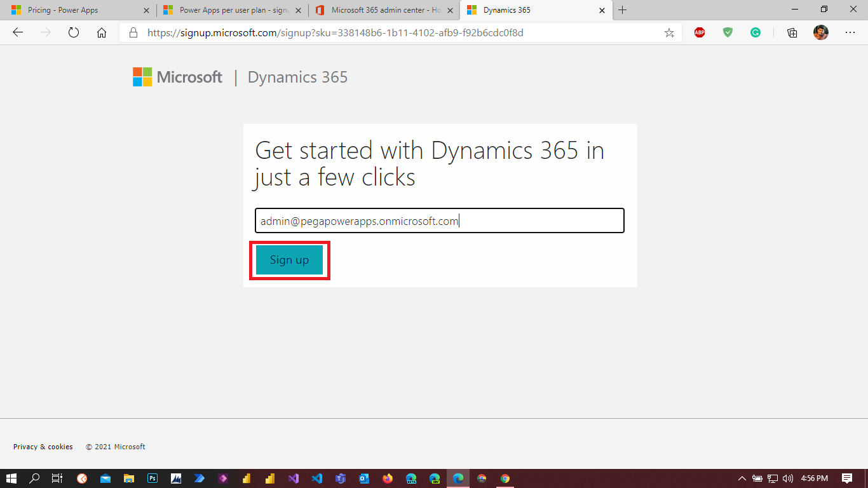Open a new browser tab
This screenshot has height=488, width=868.
pyautogui.click(x=623, y=10)
